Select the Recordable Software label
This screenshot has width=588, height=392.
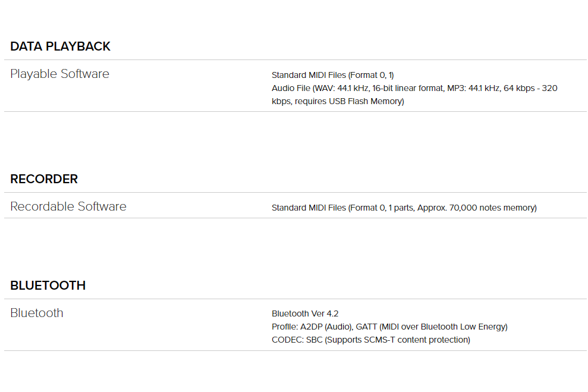68,206
